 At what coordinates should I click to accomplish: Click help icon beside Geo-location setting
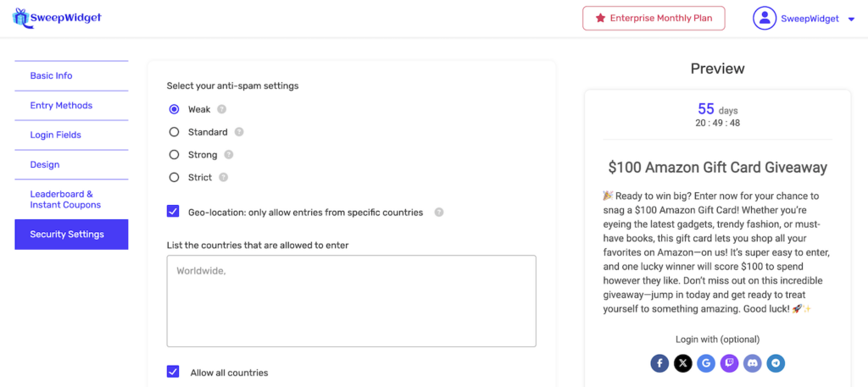click(439, 213)
